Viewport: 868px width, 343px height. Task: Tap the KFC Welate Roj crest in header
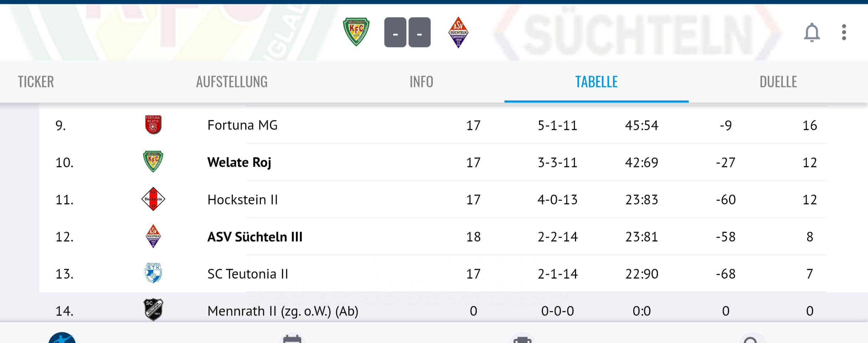[x=356, y=32]
